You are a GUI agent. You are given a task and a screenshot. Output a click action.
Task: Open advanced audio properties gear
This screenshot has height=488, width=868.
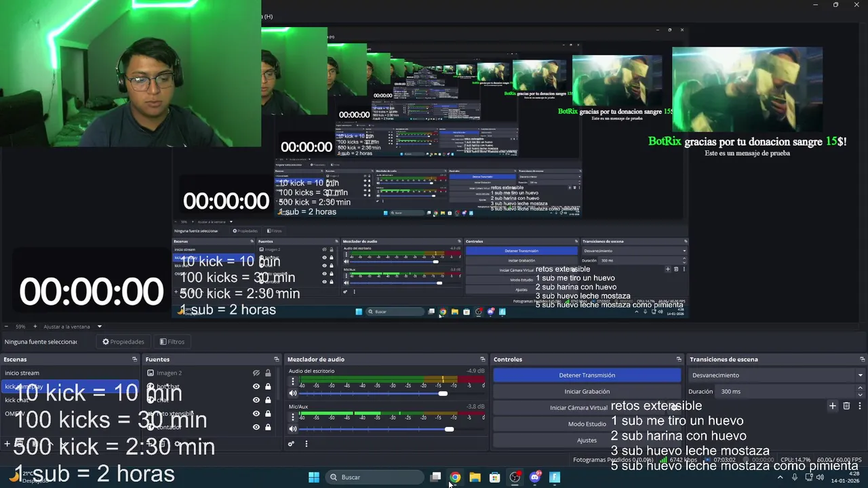point(291,444)
